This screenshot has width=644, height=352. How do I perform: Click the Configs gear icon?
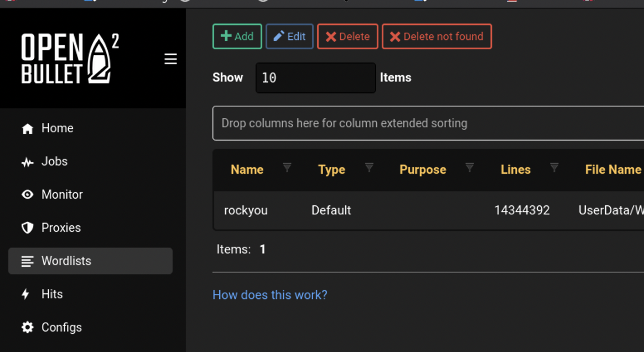click(x=28, y=327)
